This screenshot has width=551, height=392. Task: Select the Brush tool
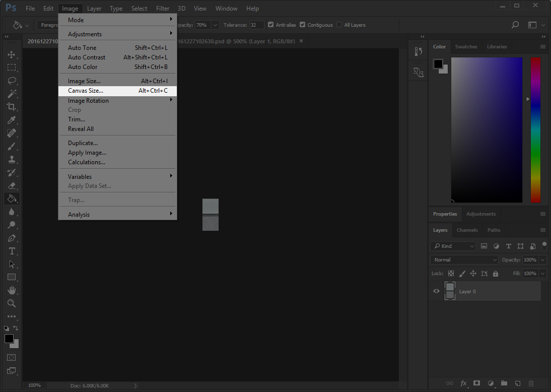(x=12, y=146)
